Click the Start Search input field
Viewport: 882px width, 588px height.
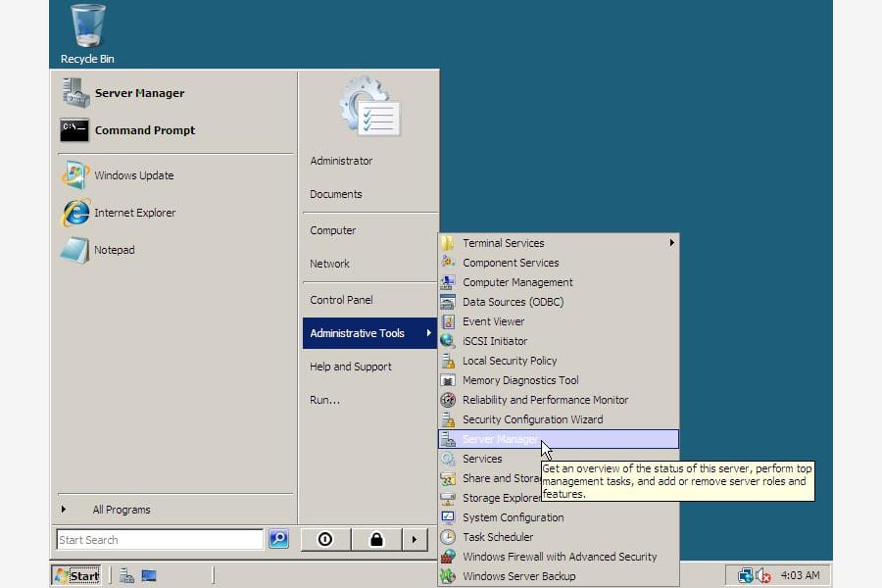click(159, 540)
